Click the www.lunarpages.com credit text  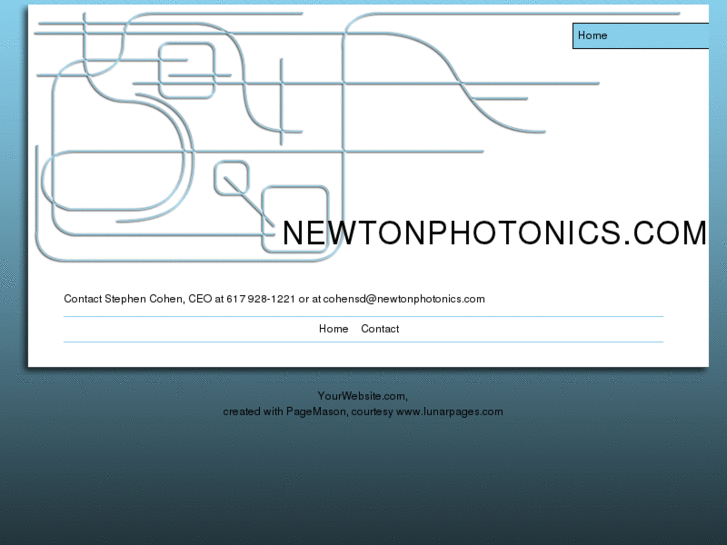click(x=449, y=411)
